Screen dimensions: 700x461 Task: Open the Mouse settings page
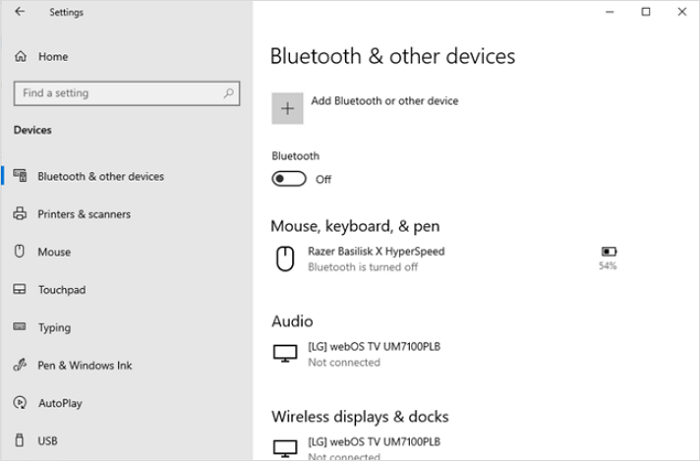click(x=54, y=252)
